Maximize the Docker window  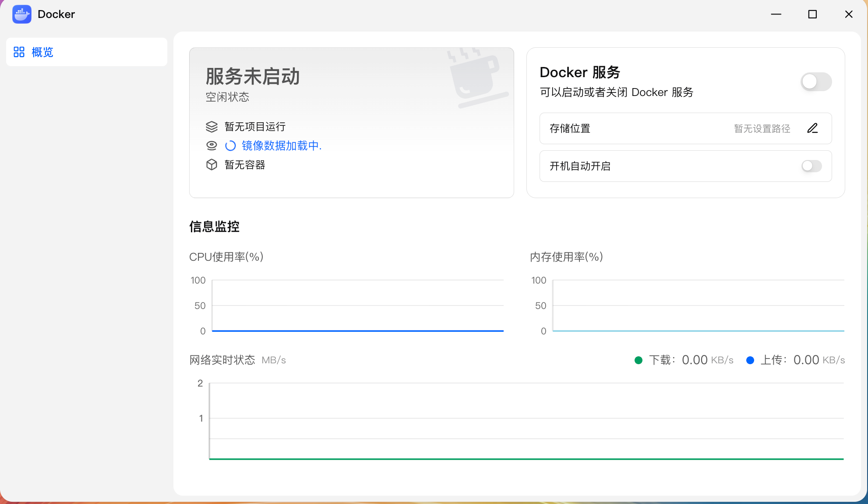(812, 14)
